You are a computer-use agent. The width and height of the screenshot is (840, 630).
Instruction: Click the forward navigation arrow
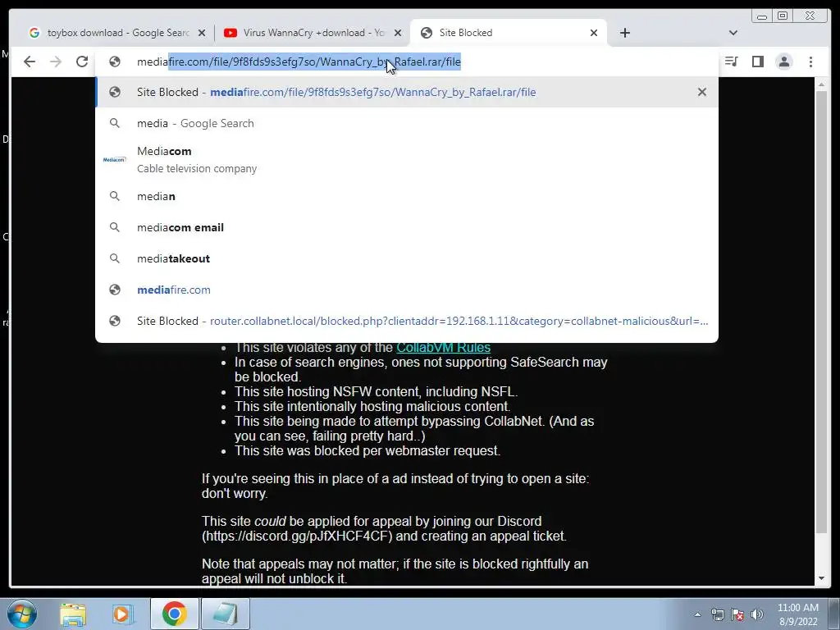pyautogui.click(x=56, y=62)
